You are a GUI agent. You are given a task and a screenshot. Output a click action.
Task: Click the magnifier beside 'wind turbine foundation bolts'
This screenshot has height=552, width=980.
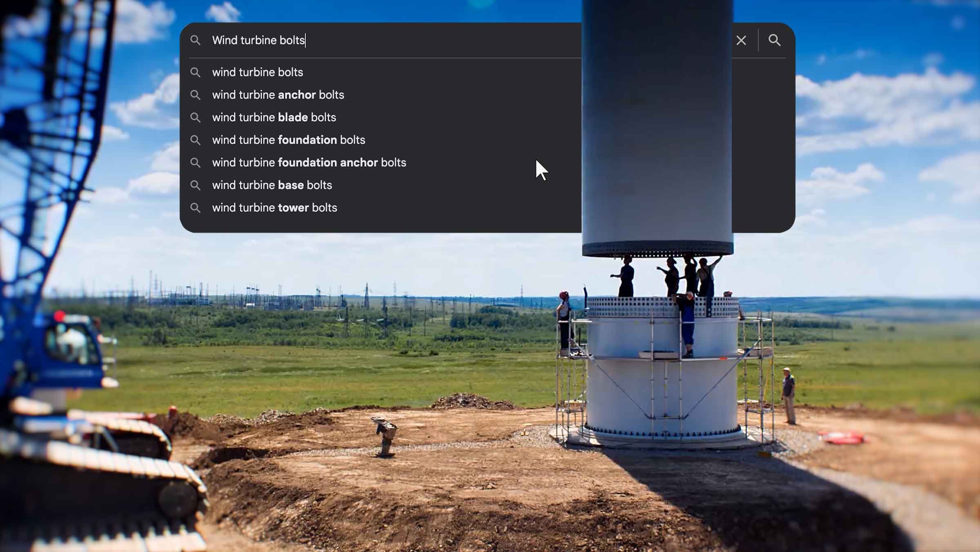pos(196,140)
